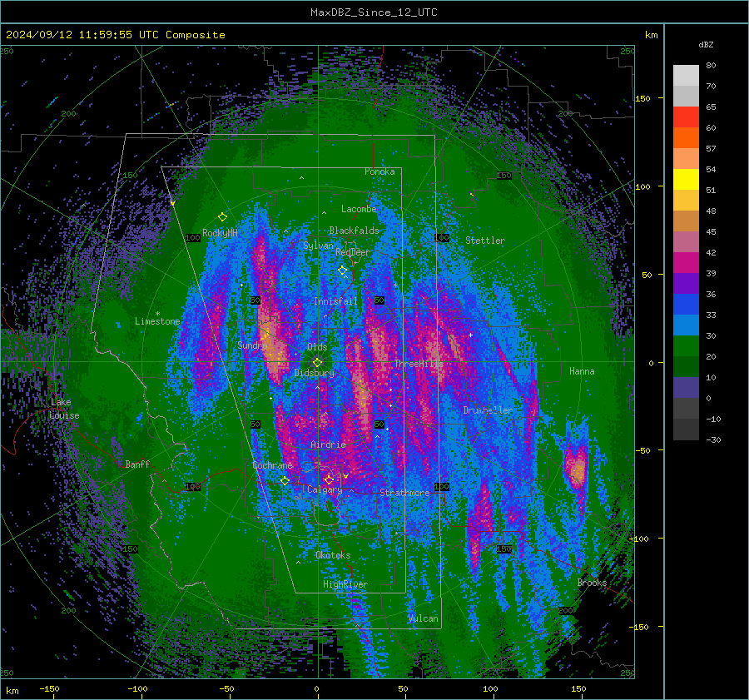
Task: Choose the bright green 20–30 dBZ legend swatch
Action: (686, 346)
